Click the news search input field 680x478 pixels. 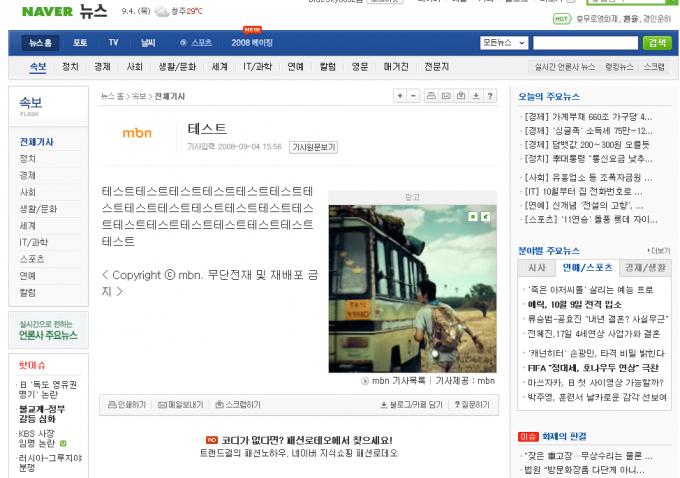(585, 43)
